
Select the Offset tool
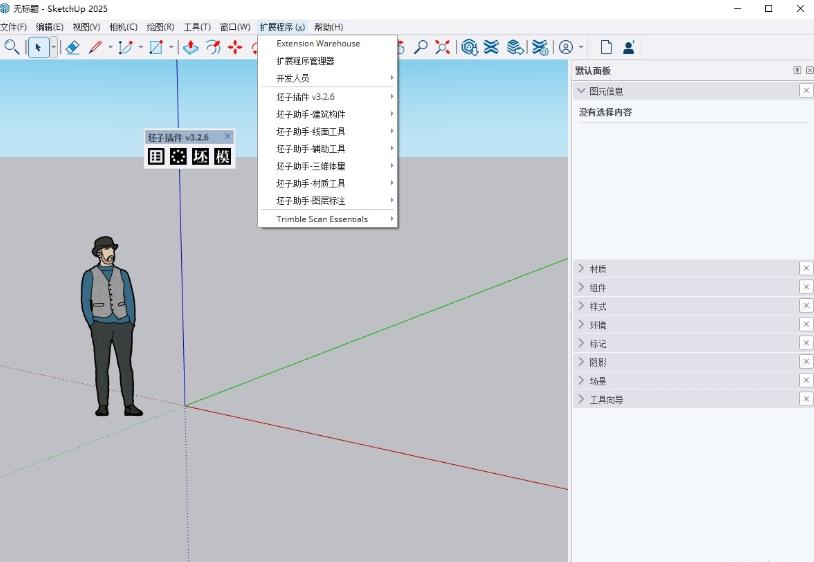tap(213, 47)
